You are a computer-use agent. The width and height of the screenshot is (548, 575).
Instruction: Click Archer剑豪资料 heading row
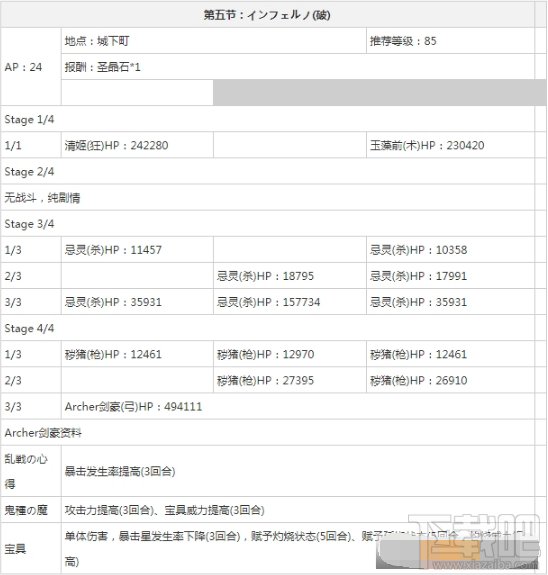(x=267, y=433)
